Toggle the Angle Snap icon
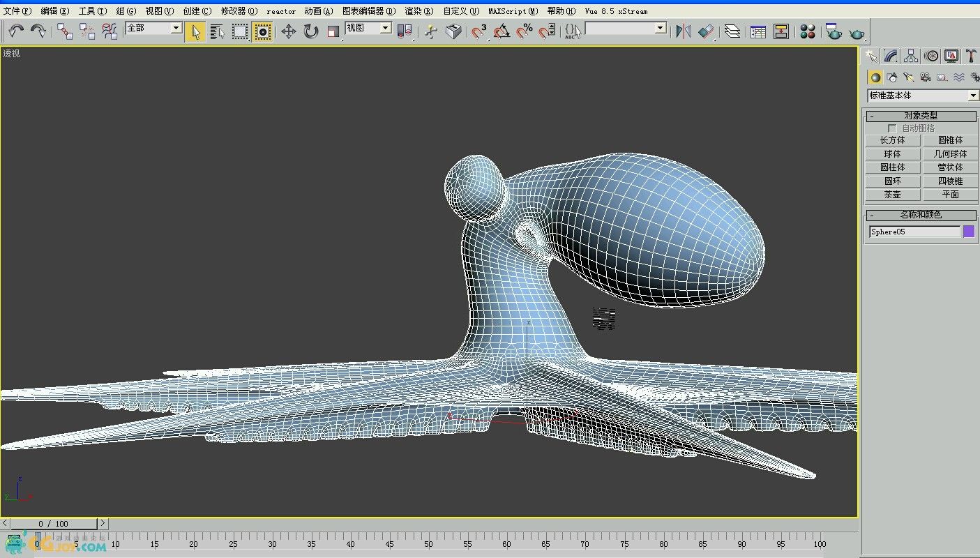Image resolution: width=980 pixels, height=558 pixels. point(502,31)
